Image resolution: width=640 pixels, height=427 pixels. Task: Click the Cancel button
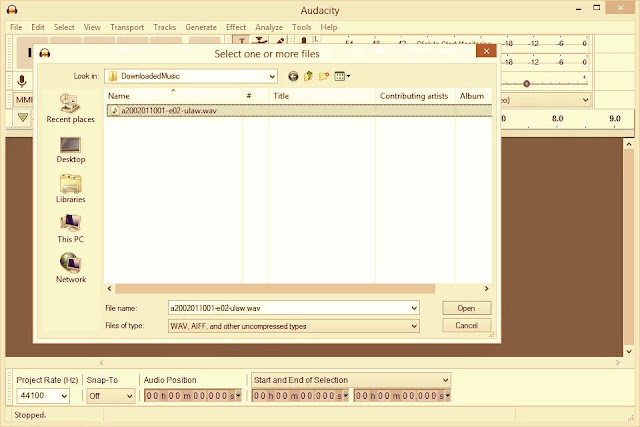(467, 325)
